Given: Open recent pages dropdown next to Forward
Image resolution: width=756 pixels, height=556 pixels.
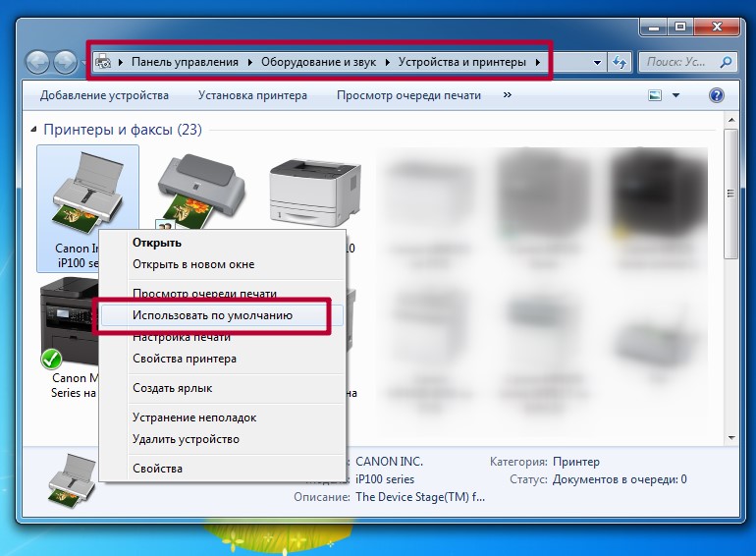Looking at the screenshot, I should (82, 63).
